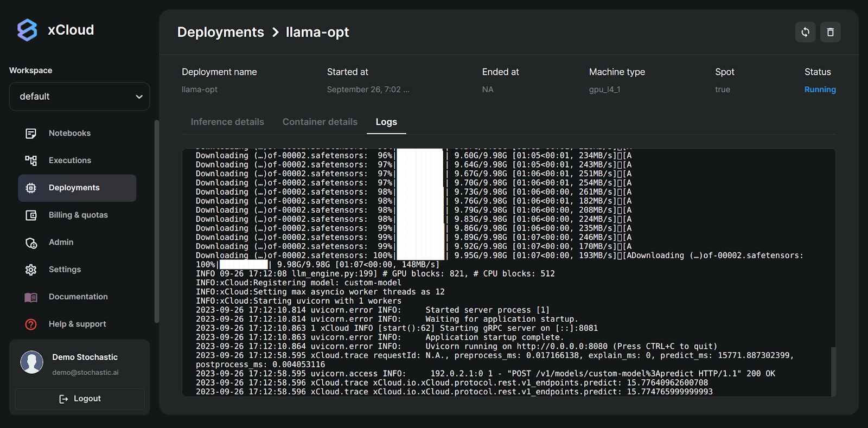Click the September 26 started-at value
The width and height of the screenshot is (868, 428).
click(x=368, y=90)
